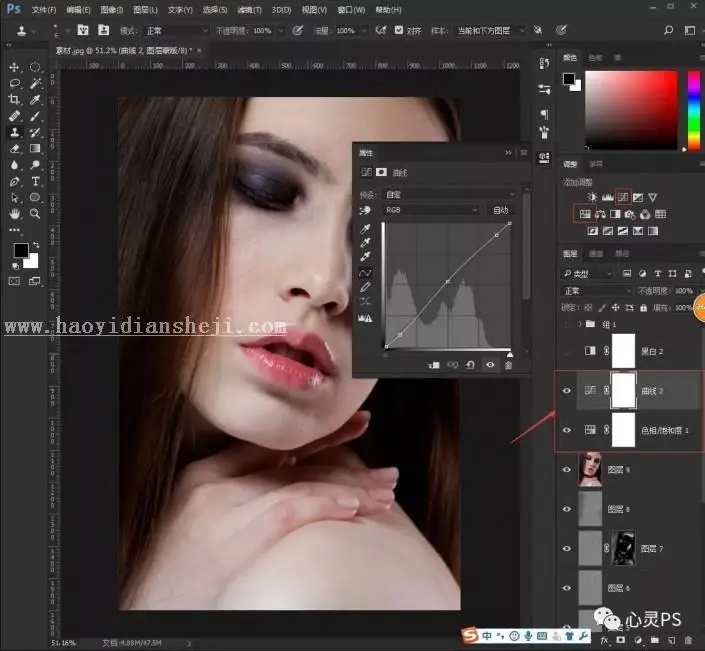Image resolution: width=705 pixels, height=651 pixels.
Task: Open curves preset dropdown
Action: (449, 195)
